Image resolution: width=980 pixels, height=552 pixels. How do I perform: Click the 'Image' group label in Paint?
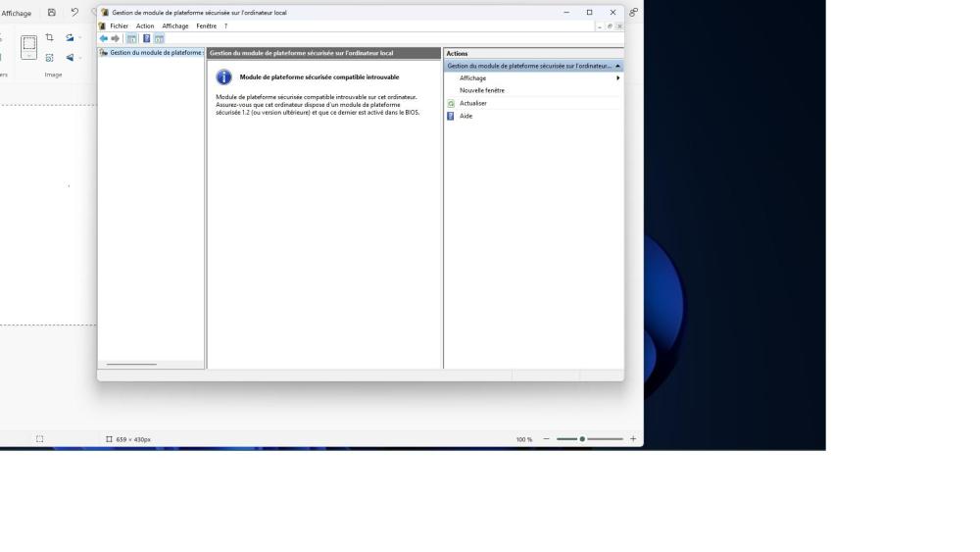(53, 75)
